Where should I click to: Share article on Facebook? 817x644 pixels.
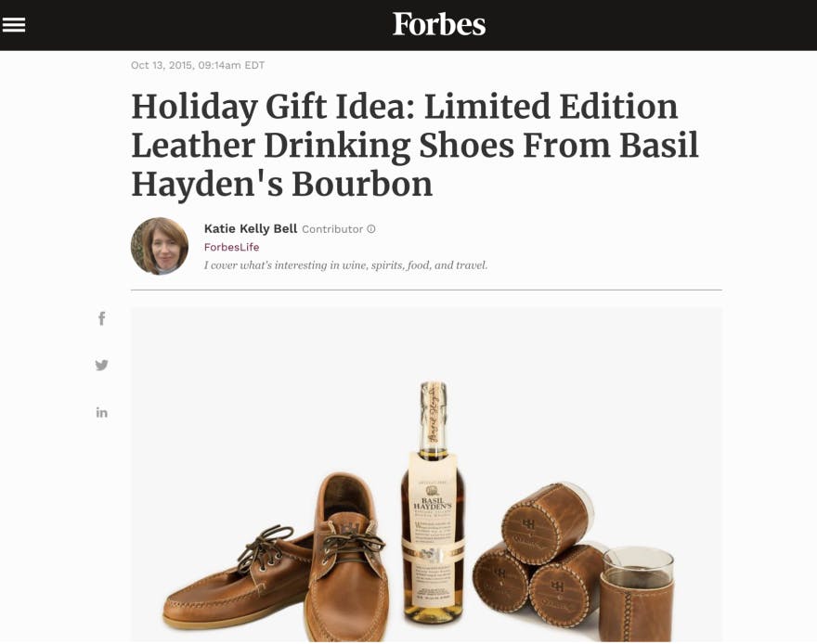(101, 318)
